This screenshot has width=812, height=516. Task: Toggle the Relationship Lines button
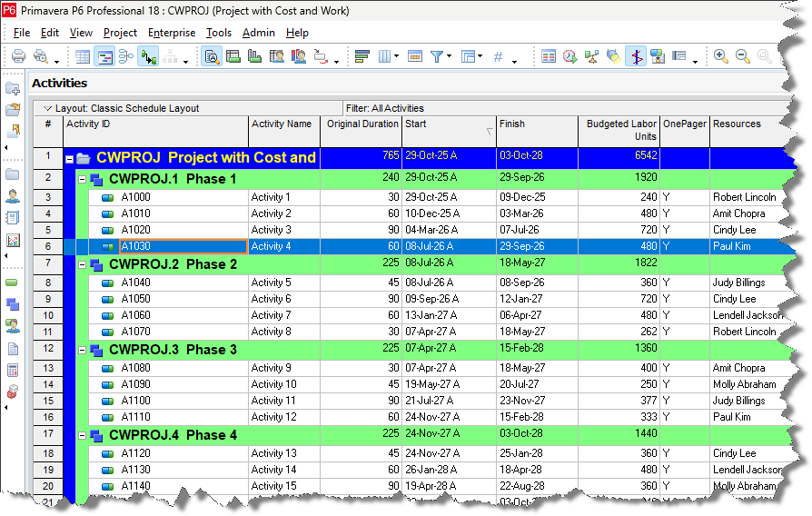[147, 56]
